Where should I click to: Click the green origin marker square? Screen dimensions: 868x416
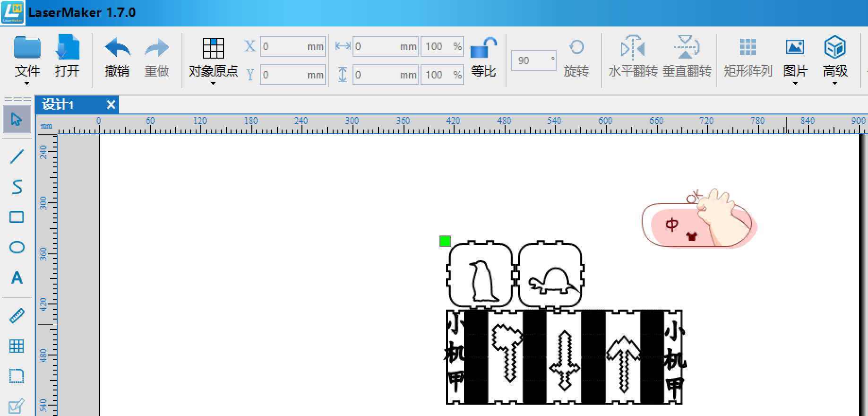pos(445,241)
